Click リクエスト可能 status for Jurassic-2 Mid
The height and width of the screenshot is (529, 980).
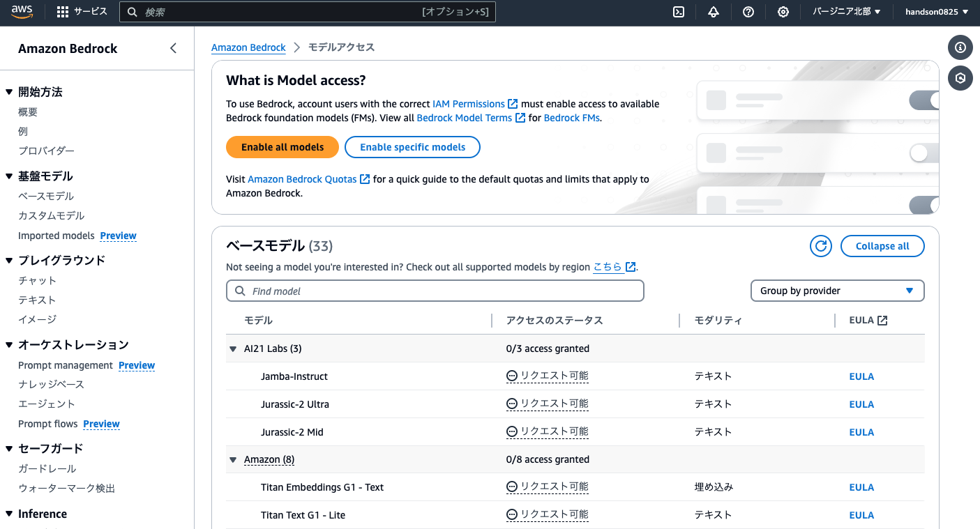pos(555,431)
